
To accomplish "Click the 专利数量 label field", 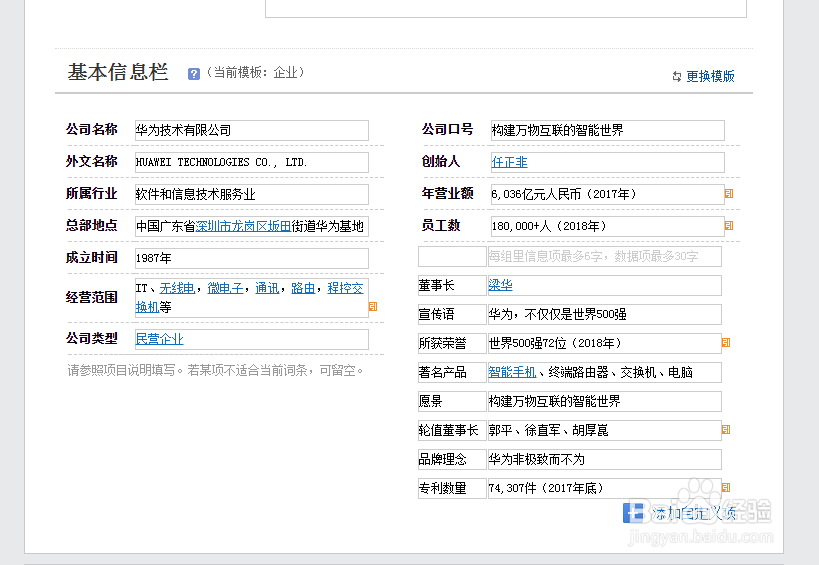I will pos(452,488).
